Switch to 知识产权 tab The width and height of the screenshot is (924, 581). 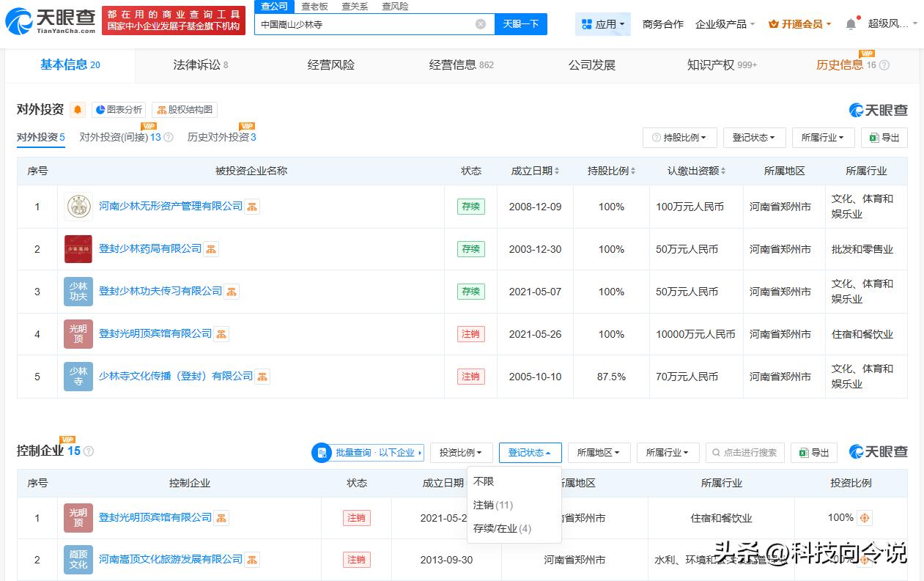[x=722, y=65]
